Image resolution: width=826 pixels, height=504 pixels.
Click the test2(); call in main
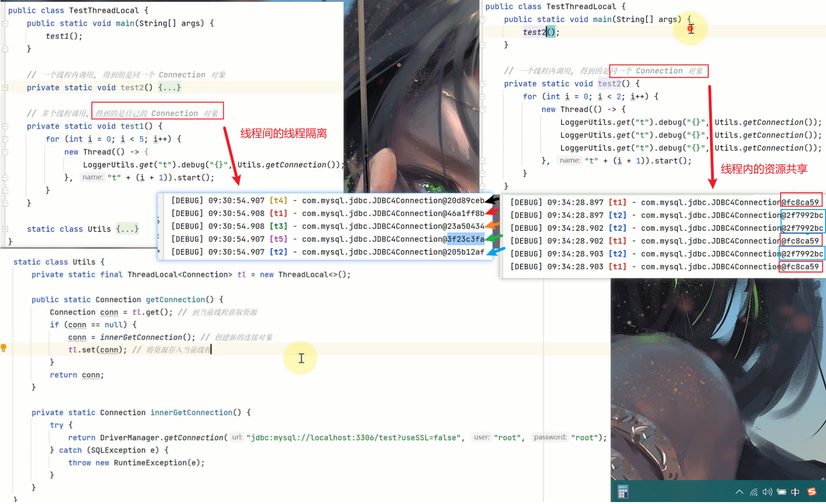[541, 32]
